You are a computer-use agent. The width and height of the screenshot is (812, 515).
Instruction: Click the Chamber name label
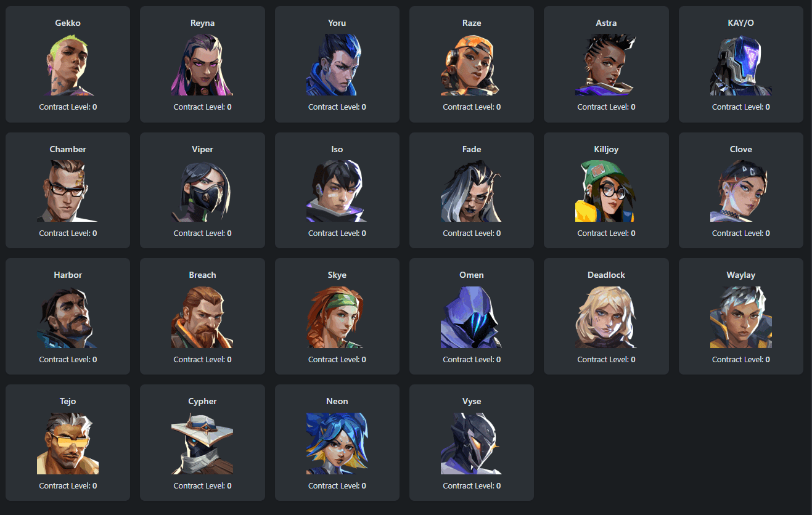[x=68, y=149]
